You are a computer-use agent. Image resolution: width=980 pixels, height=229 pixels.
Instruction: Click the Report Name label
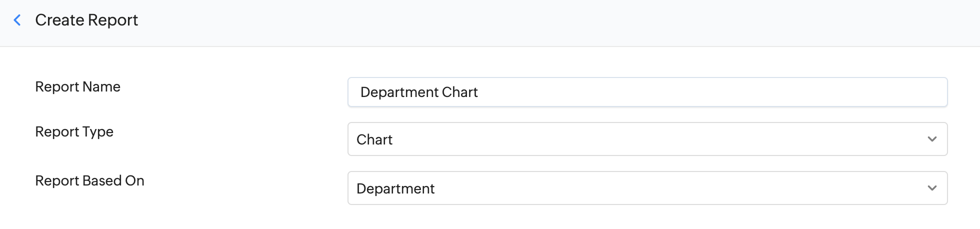[x=77, y=86]
